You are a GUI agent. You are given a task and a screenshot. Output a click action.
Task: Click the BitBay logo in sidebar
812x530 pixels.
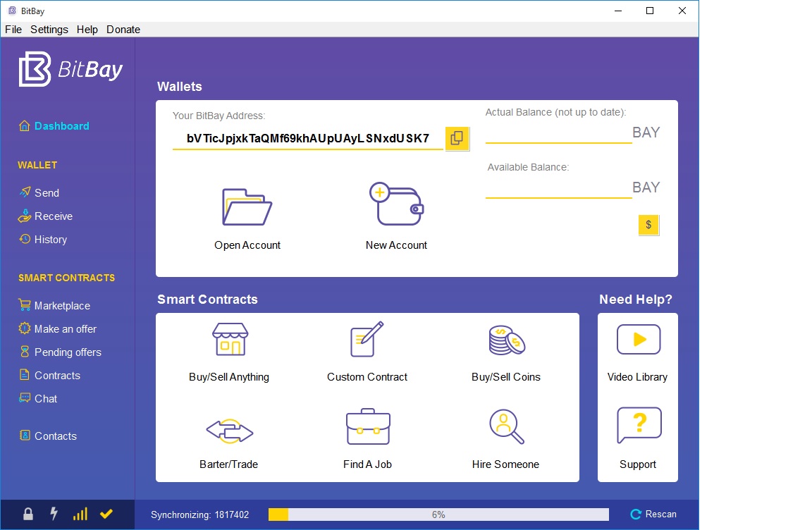pos(70,69)
